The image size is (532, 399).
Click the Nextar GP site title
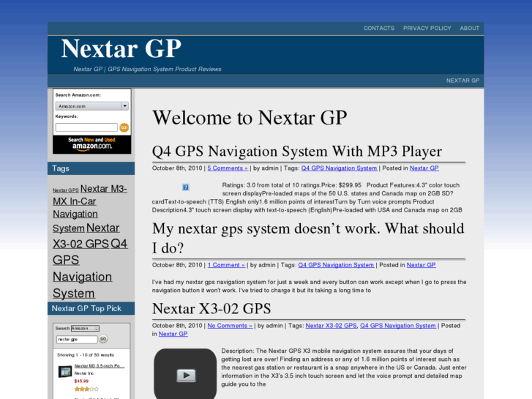121,49
